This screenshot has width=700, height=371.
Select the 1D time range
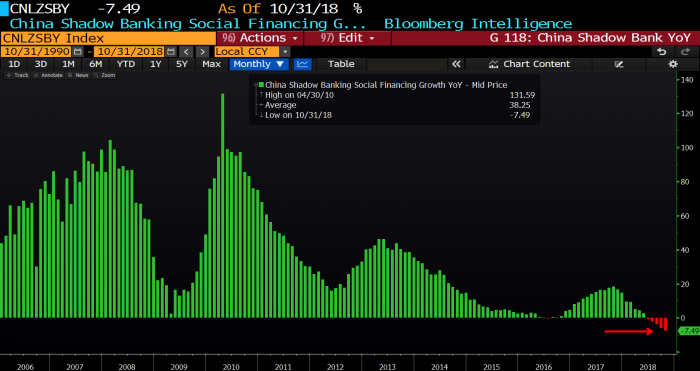tap(14, 64)
